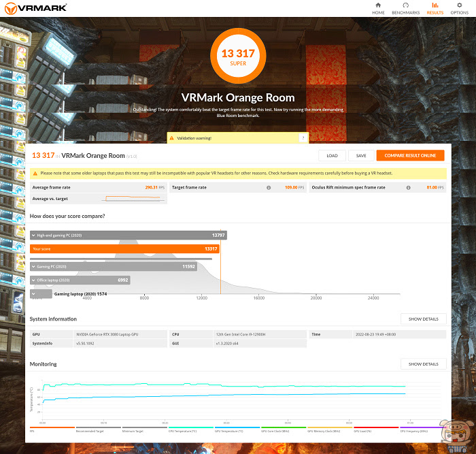Open the Options gear icon
The image size is (476, 454).
(459, 5)
